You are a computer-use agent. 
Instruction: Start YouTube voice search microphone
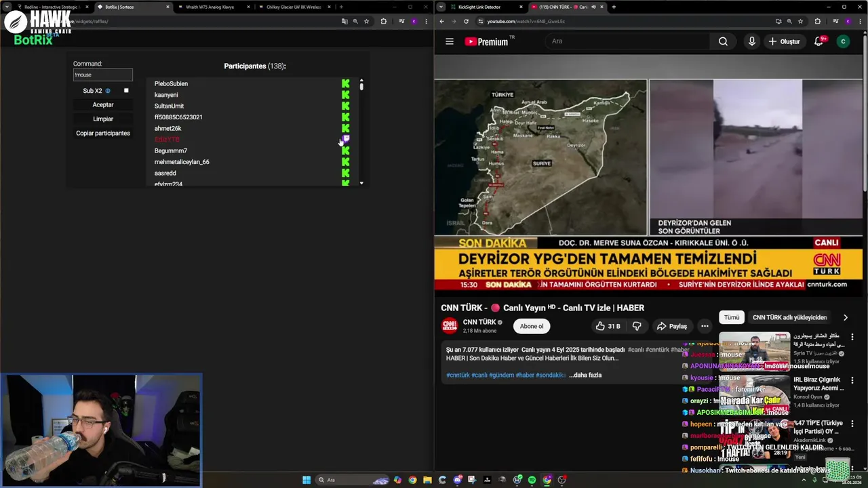pos(751,41)
